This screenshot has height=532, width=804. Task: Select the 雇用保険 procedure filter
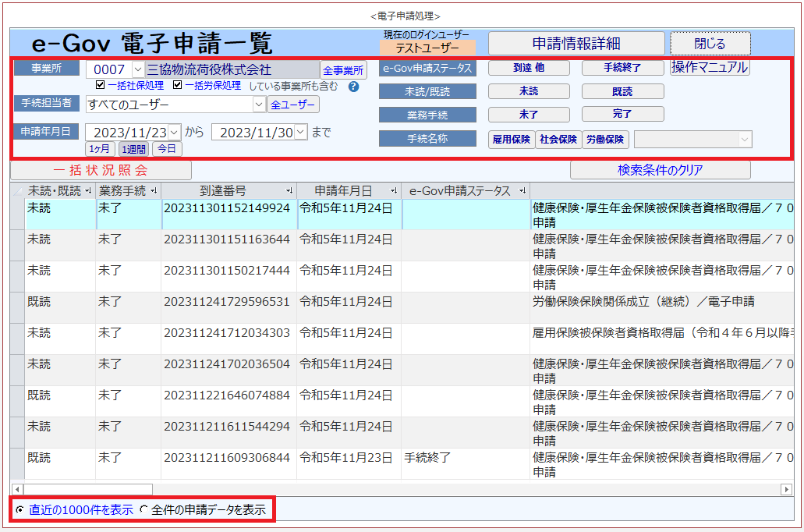512,140
